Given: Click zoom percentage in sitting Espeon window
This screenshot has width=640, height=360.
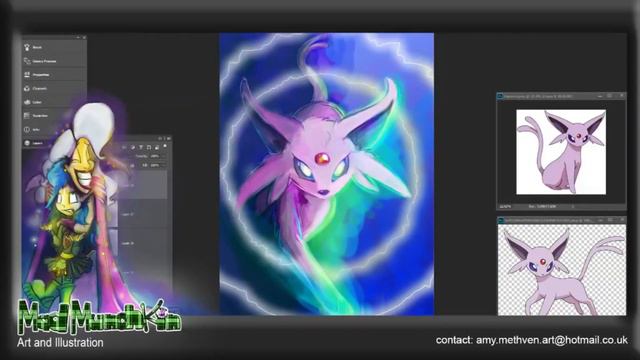Looking at the screenshot, I should [x=506, y=207].
